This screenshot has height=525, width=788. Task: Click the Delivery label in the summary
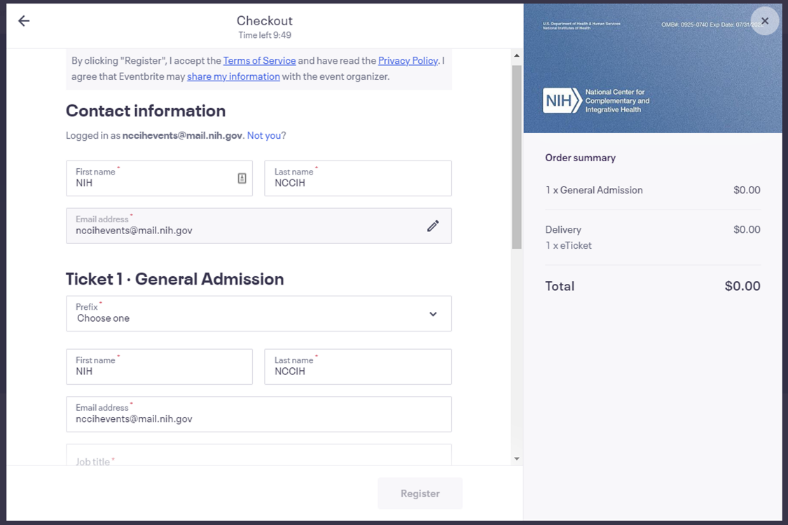click(563, 230)
